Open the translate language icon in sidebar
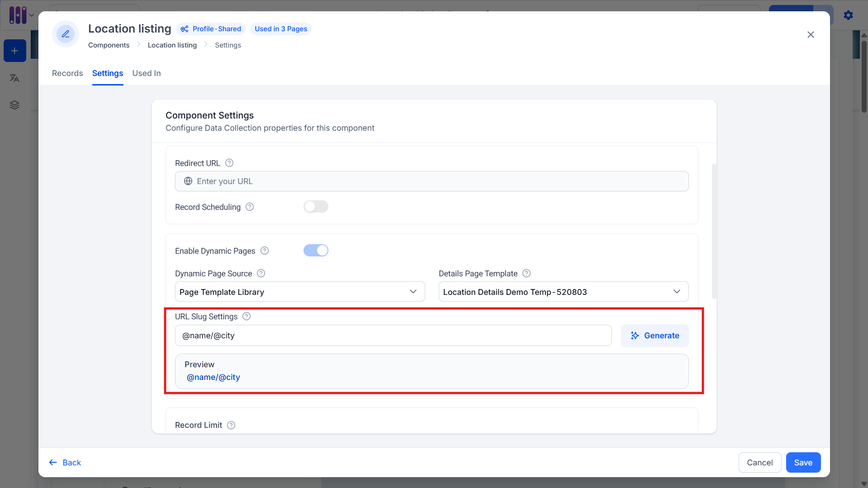The width and height of the screenshot is (868, 488). click(x=14, y=78)
